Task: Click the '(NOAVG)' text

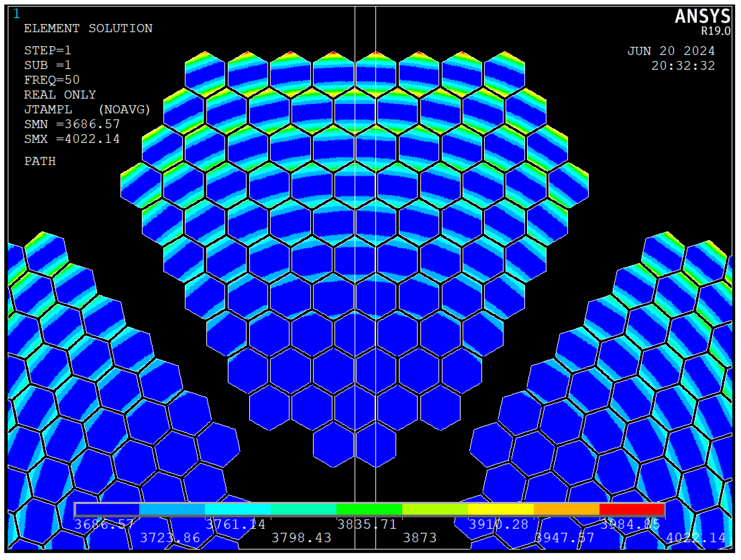Action: pyautogui.click(x=124, y=110)
